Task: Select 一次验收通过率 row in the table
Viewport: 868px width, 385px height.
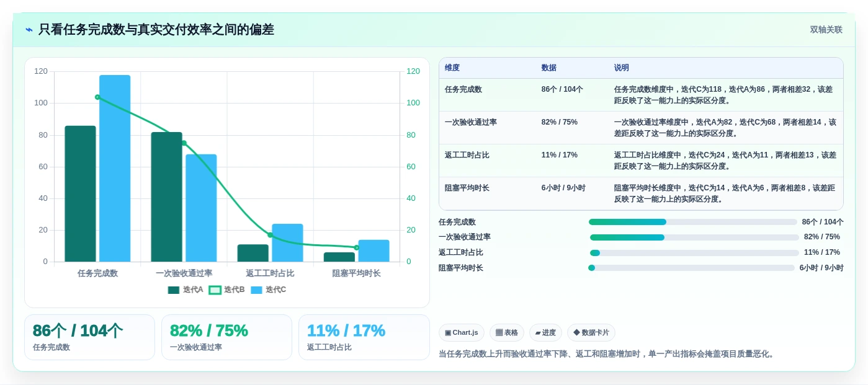Action: pyautogui.click(x=641, y=128)
